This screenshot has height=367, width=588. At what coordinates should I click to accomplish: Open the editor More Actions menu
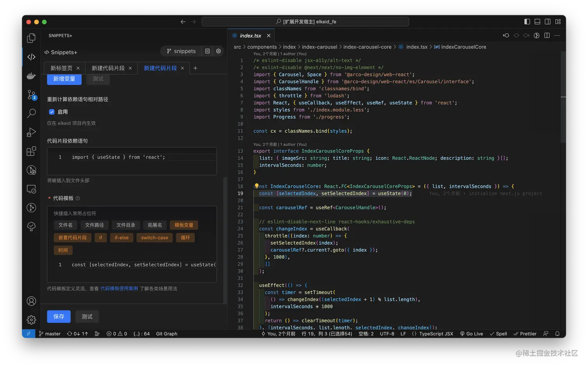557,35
